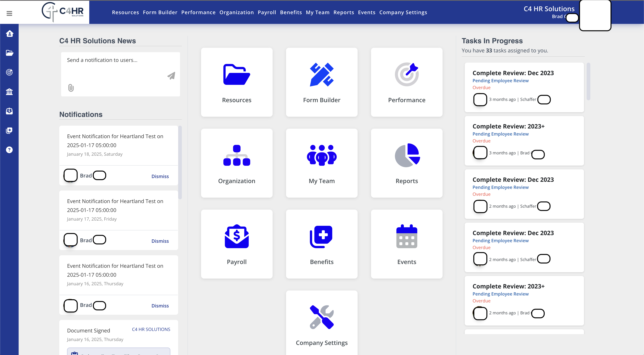Click avatar on first Dec 2023 review task
The height and width of the screenshot is (355, 644).
(480, 99)
